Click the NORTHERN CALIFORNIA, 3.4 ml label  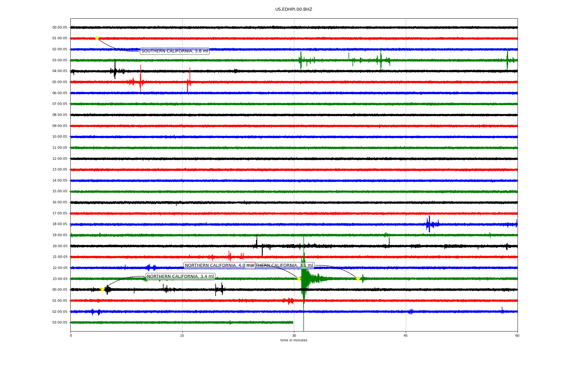pos(180,277)
